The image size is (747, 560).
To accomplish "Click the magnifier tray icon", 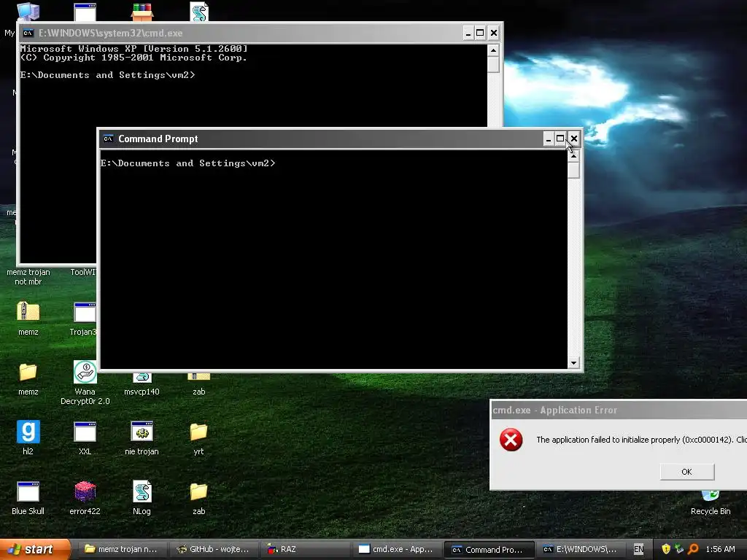I will [693, 549].
